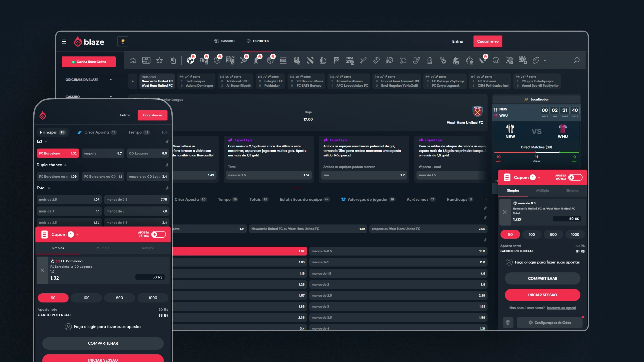The width and height of the screenshot is (644, 362).
Task: Select the soccer ball sport icon
Action: click(190, 60)
